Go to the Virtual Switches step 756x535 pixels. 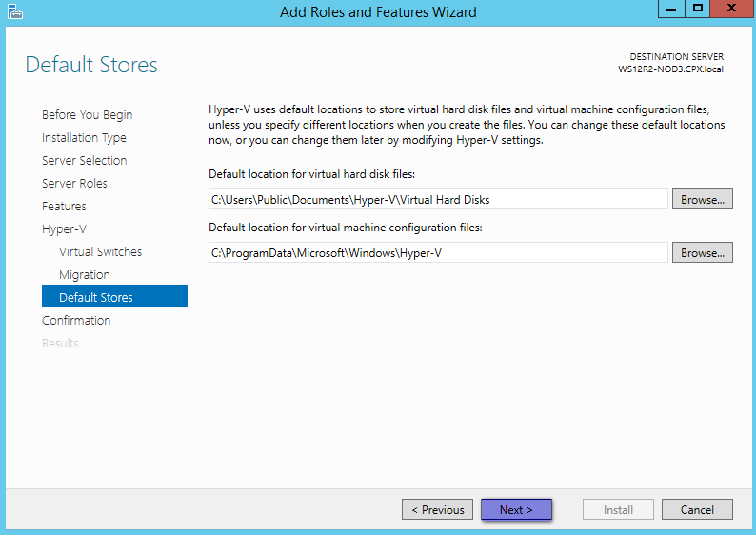coord(100,251)
